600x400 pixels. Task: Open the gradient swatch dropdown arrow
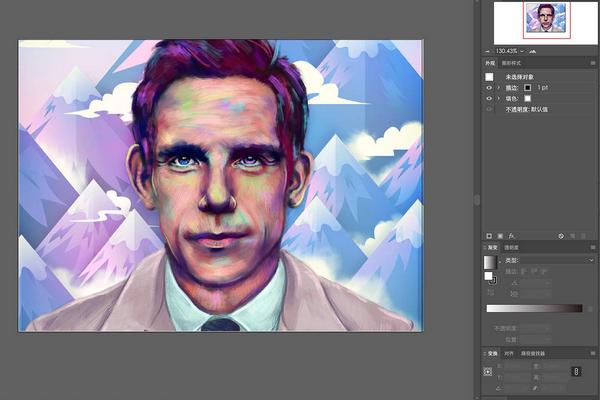(499, 262)
